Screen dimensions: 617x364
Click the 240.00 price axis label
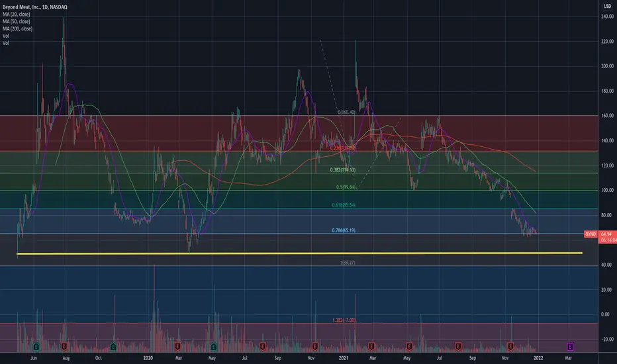coord(607,17)
